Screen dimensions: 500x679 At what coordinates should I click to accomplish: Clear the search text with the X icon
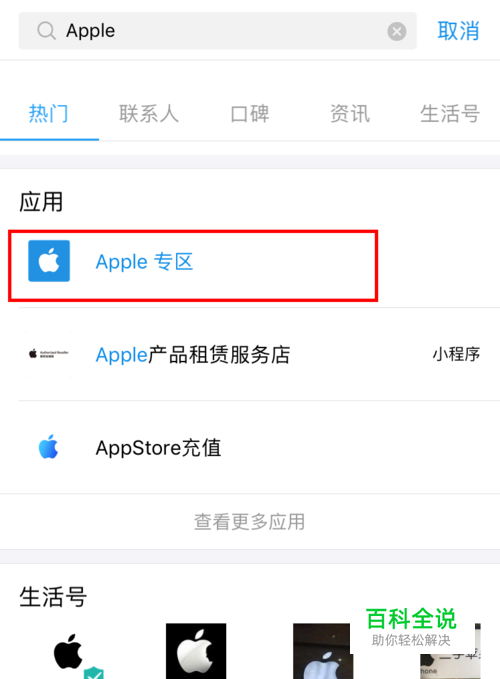[397, 31]
